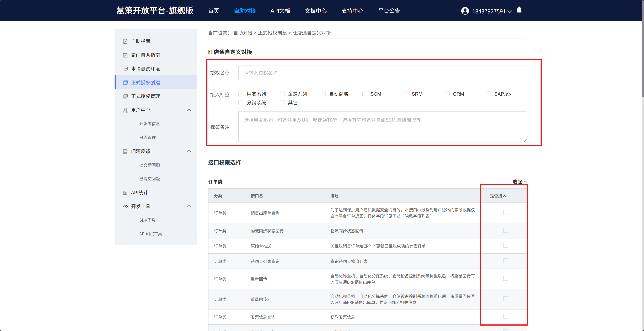
Task: Click the page vertical scrollbar
Action: (642, 59)
